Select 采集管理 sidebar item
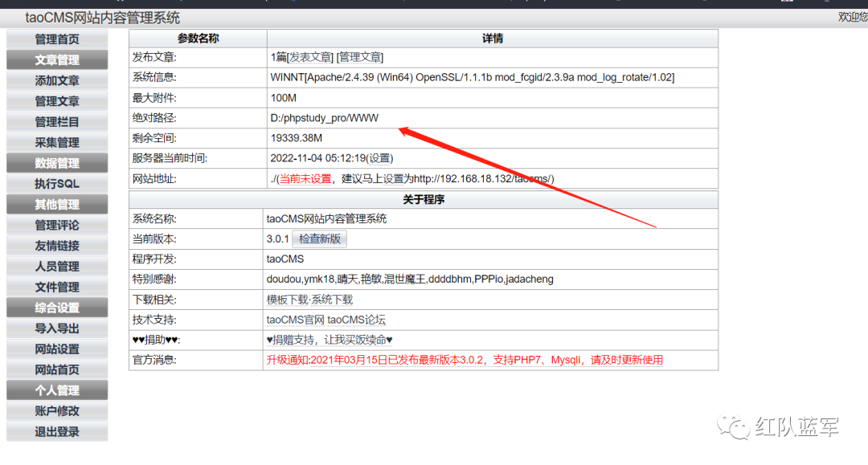 (57, 143)
